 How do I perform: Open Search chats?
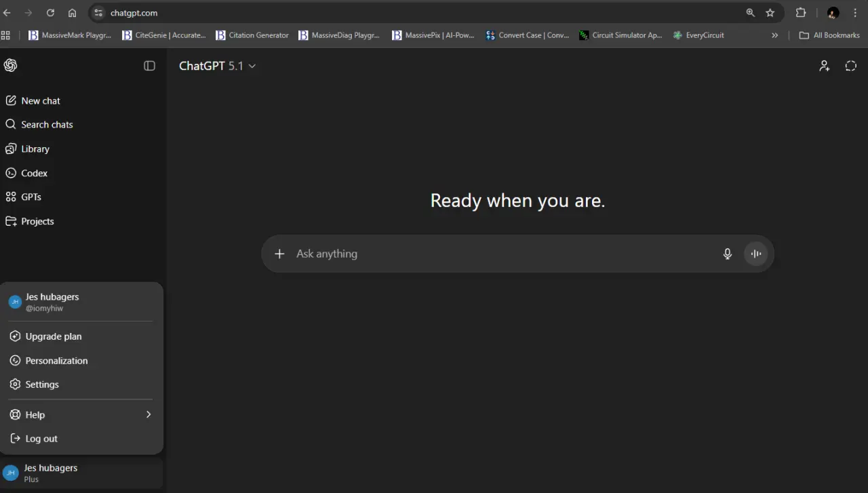click(x=39, y=124)
